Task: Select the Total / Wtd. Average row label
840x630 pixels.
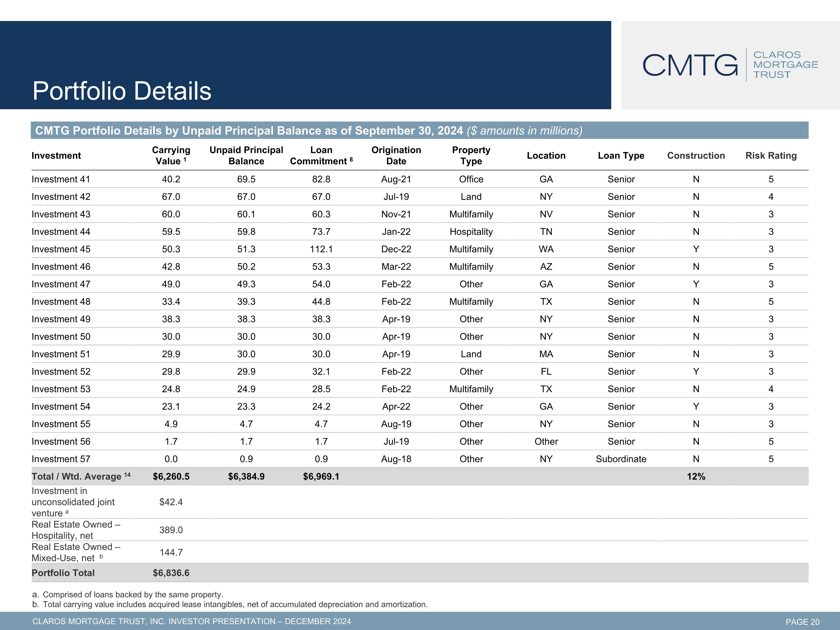Action: (x=81, y=476)
